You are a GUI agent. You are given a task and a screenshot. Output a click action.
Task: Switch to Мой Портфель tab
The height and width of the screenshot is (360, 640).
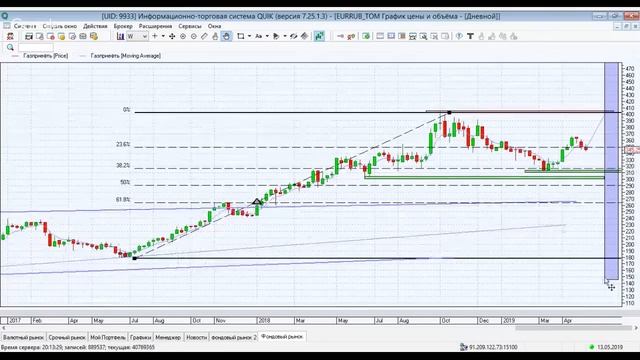[x=108, y=338]
